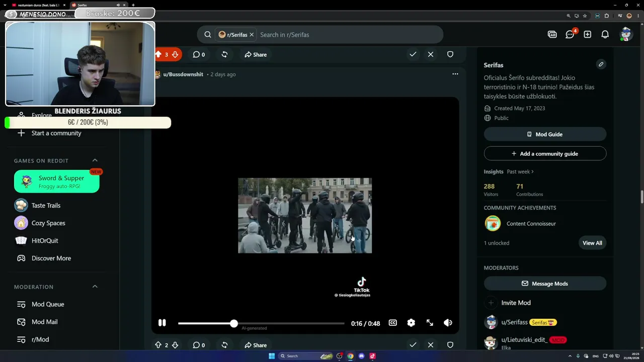Open Chrome from the taskbar
Viewport: 644px width, 362px height.
(x=351, y=356)
